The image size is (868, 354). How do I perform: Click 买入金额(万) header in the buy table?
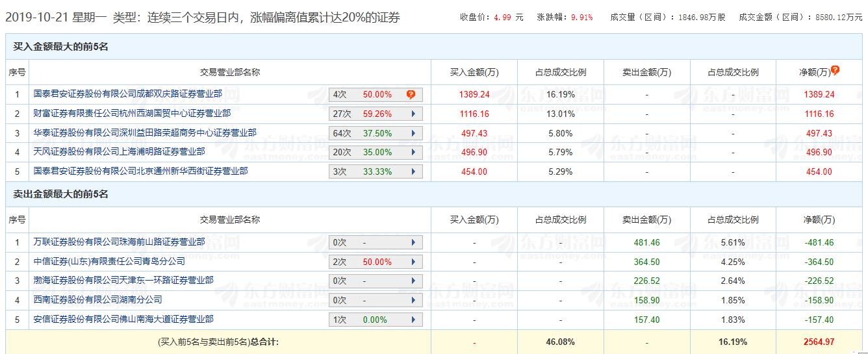(x=474, y=72)
